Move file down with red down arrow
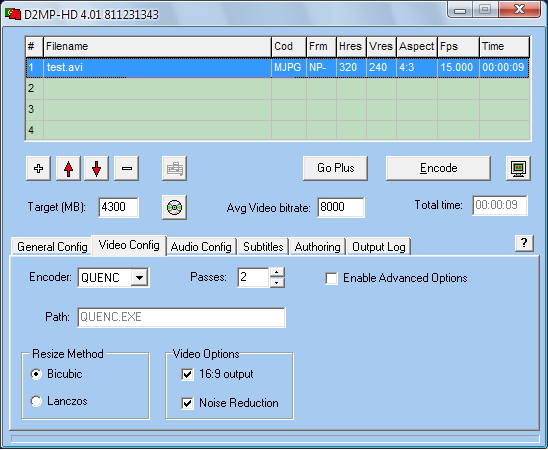Screen dimensions: 548x450 [96, 168]
